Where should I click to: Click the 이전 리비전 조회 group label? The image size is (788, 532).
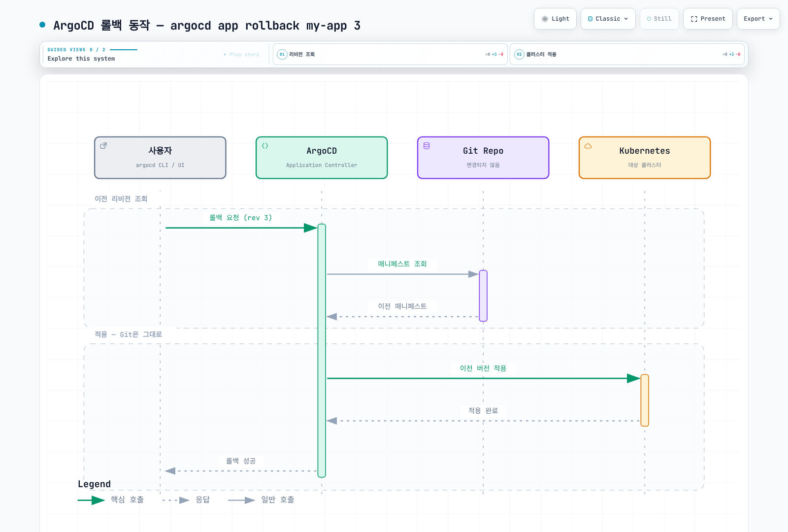121,199
